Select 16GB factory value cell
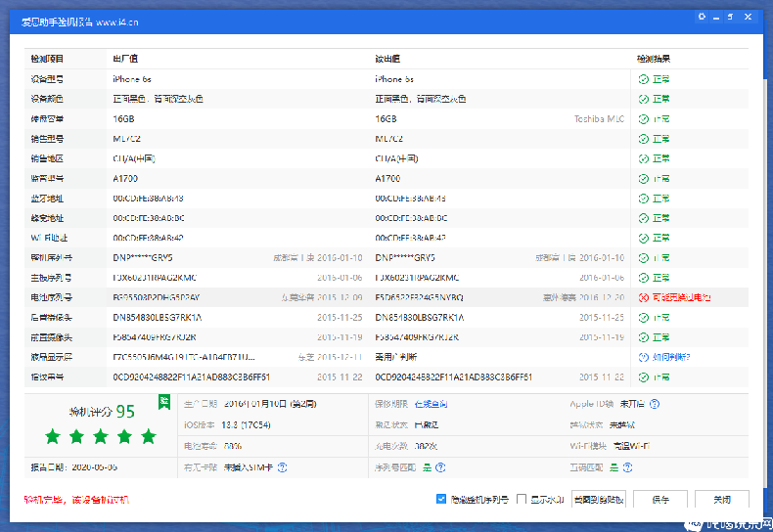 123,118
